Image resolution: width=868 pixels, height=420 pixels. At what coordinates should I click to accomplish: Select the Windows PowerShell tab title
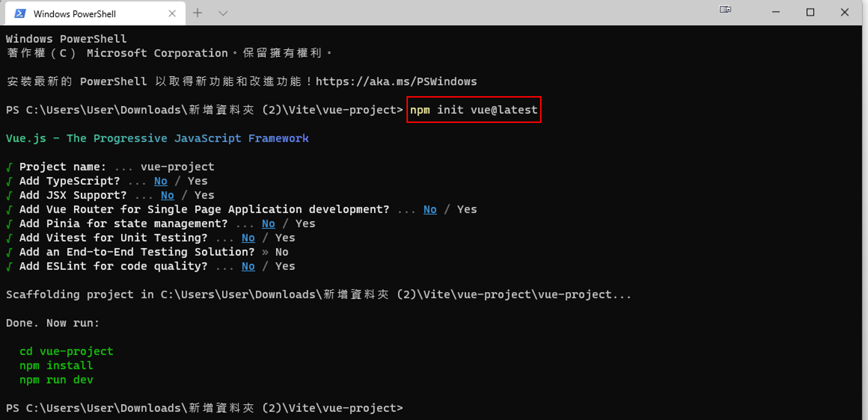75,14
